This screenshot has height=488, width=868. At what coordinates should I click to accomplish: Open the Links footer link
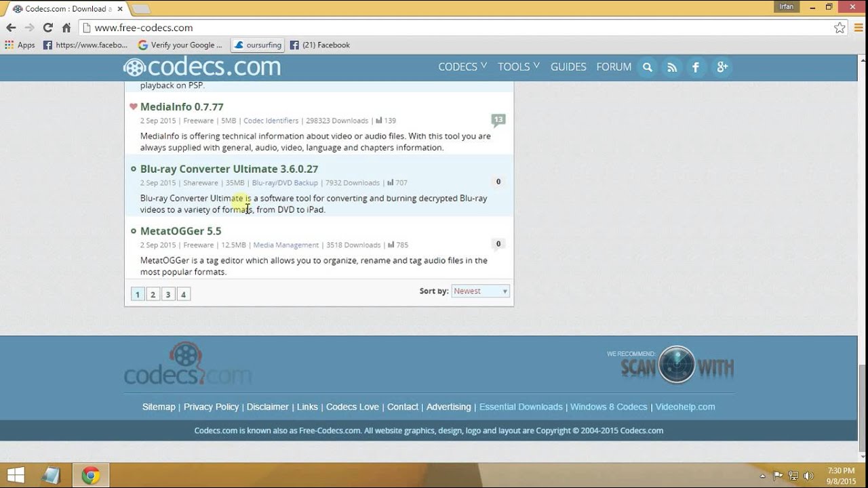[x=307, y=407]
